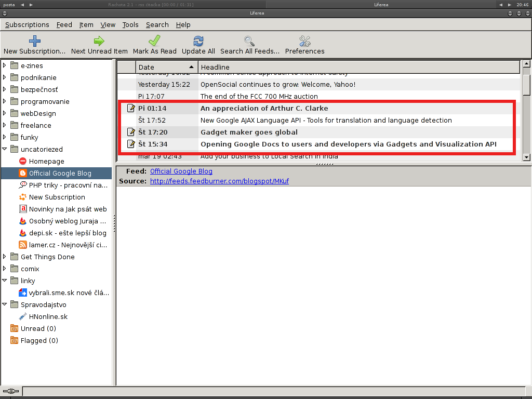Click the lamer.cz orange RSS icon

click(x=23, y=245)
